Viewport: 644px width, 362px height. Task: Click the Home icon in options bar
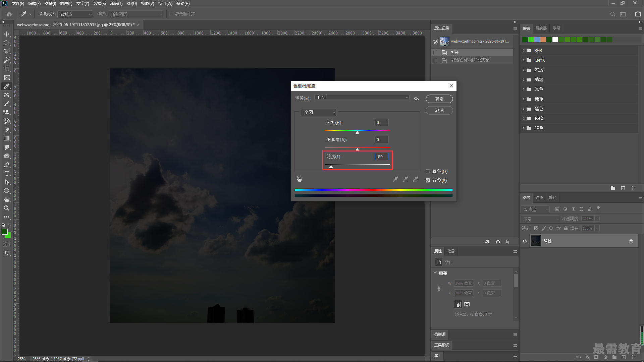pos(9,14)
